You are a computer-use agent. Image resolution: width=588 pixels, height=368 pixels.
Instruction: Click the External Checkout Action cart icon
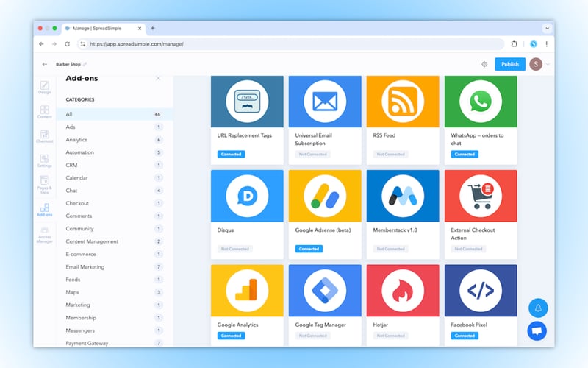coord(481,196)
